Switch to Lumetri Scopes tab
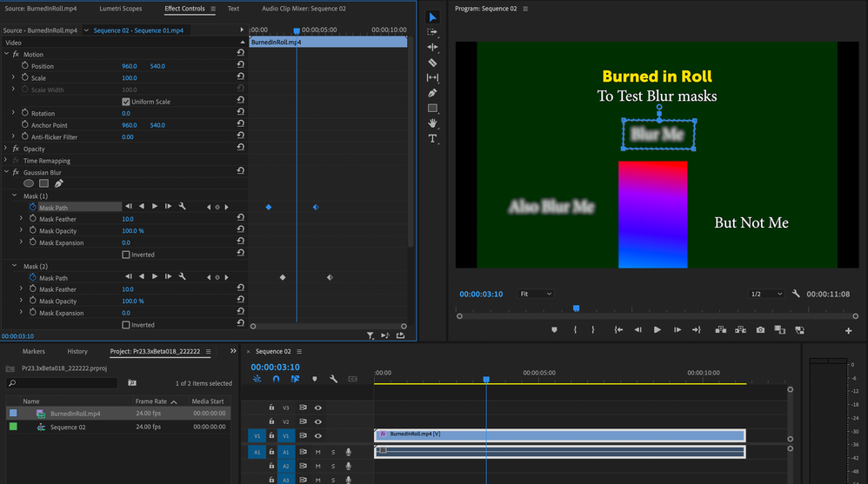This screenshot has height=484, width=868. [x=121, y=9]
